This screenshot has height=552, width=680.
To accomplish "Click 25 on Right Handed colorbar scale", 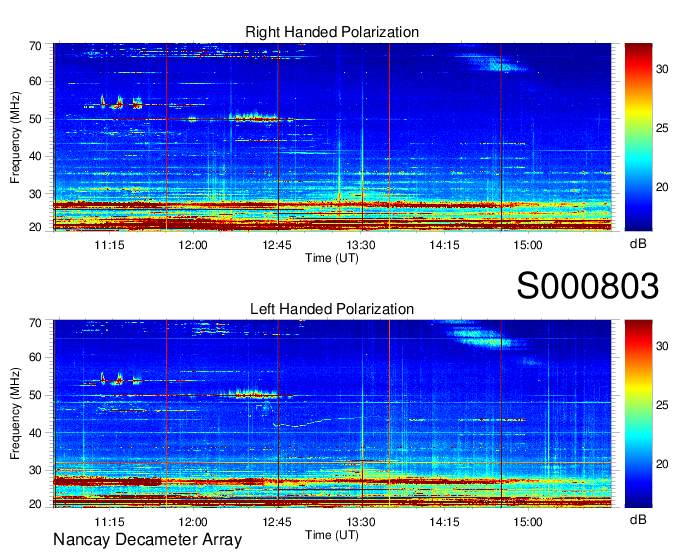I will click(x=662, y=128).
